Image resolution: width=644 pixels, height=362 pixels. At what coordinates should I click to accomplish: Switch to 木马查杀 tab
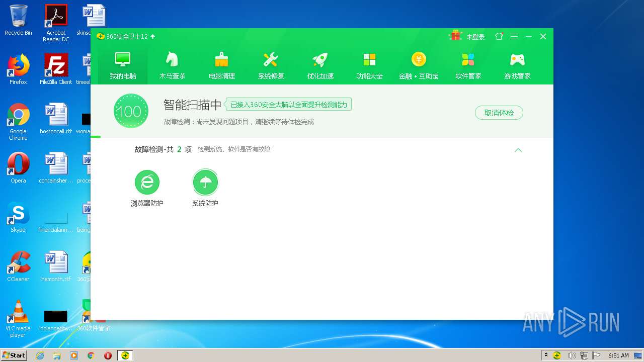point(172,65)
